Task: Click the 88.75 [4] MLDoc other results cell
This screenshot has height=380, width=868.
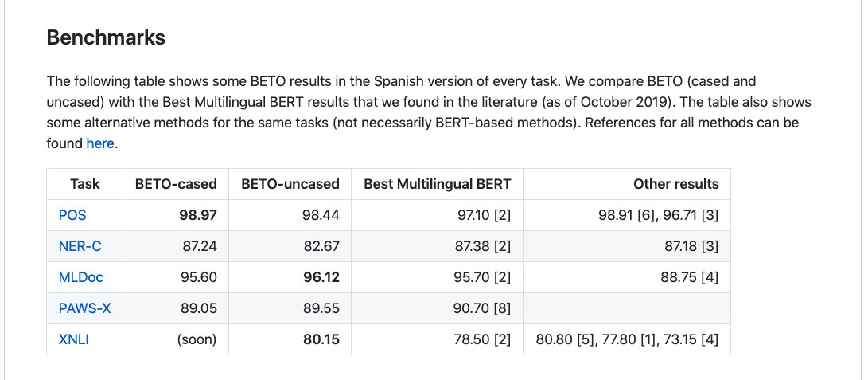Action: point(627,277)
